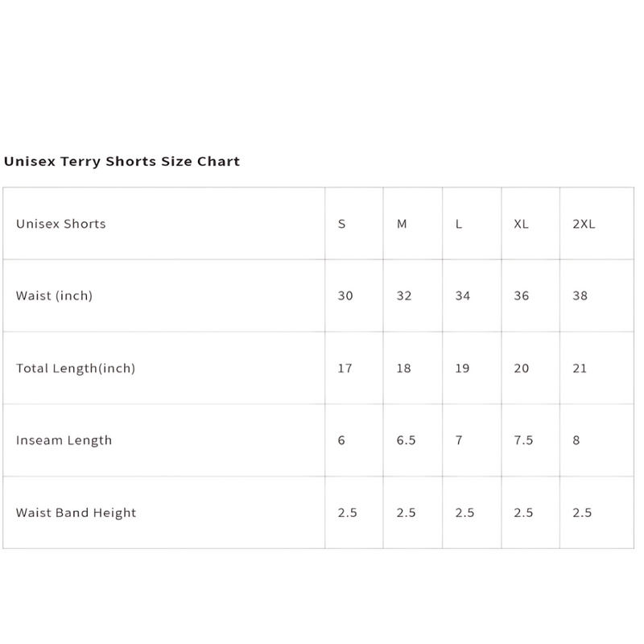Select inseam value 7.5 for size XL

523,440
